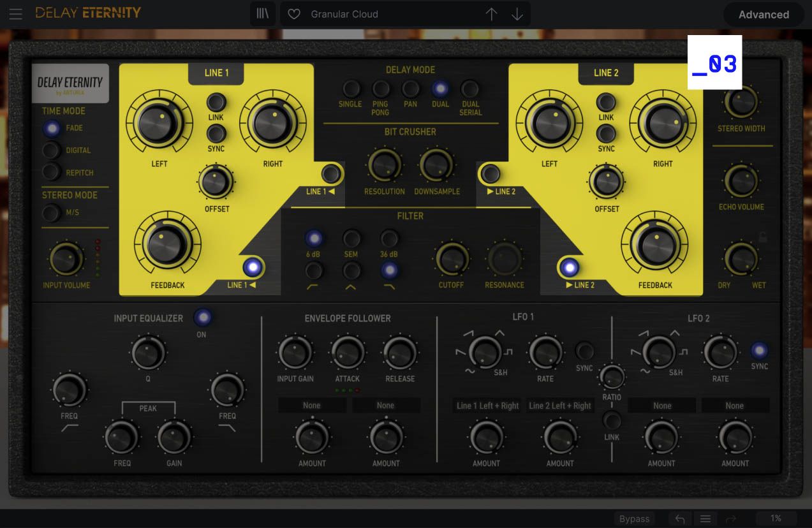Click Line 1 Left delay time knob
812x528 pixels.
pos(159,123)
